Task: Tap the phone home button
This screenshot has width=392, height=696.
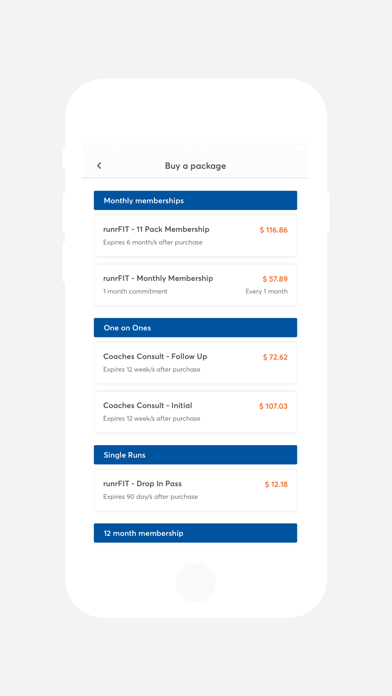Action: 196,582
